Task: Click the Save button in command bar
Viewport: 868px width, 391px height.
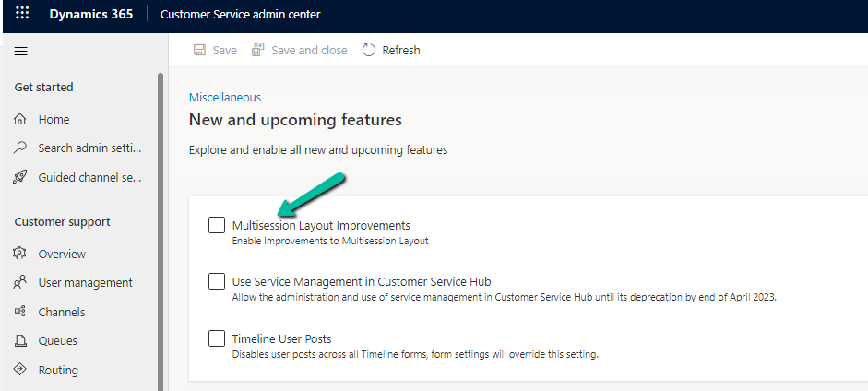Action: pyautogui.click(x=215, y=51)
